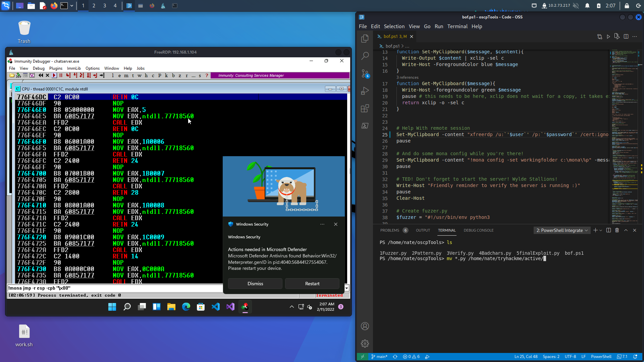
Task: Open the three-dots options on Security notification
Action: (x=322, y=224)
